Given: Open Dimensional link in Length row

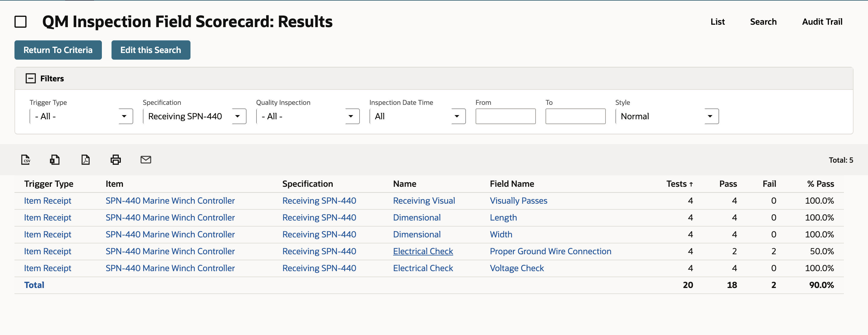Looking at the screenshot, I should tap(417, 218).
